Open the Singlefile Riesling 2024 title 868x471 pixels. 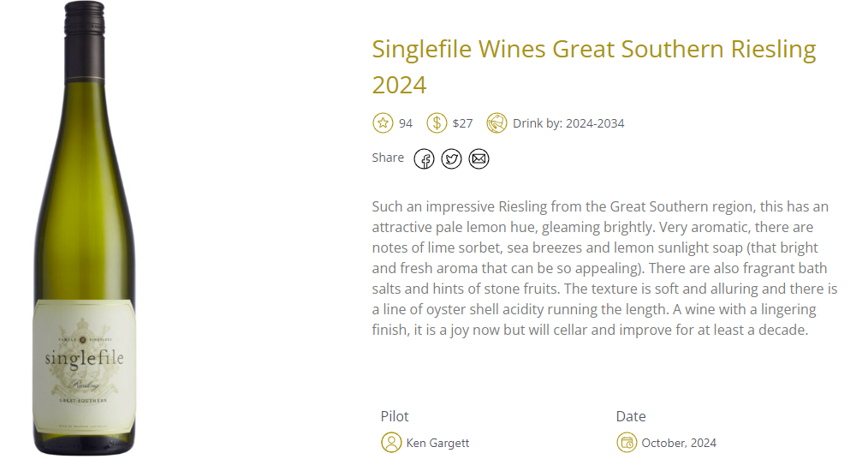coord(594,67)
